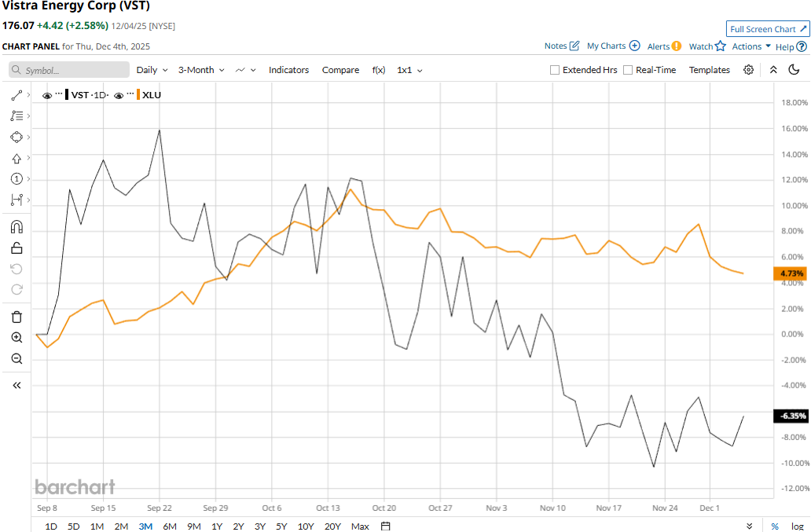Choose the shapes drawing tool

(17, 137)
